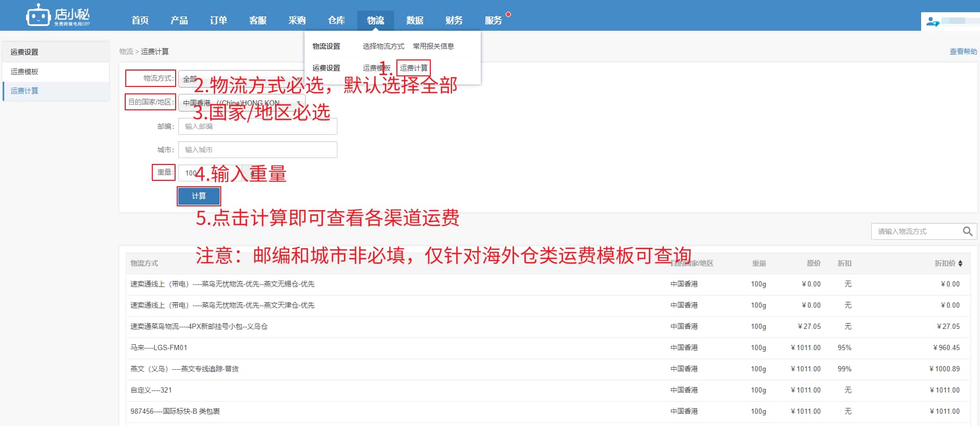
Task: Select 选择物流方式 in the submenu
Action: coord(383,46)
